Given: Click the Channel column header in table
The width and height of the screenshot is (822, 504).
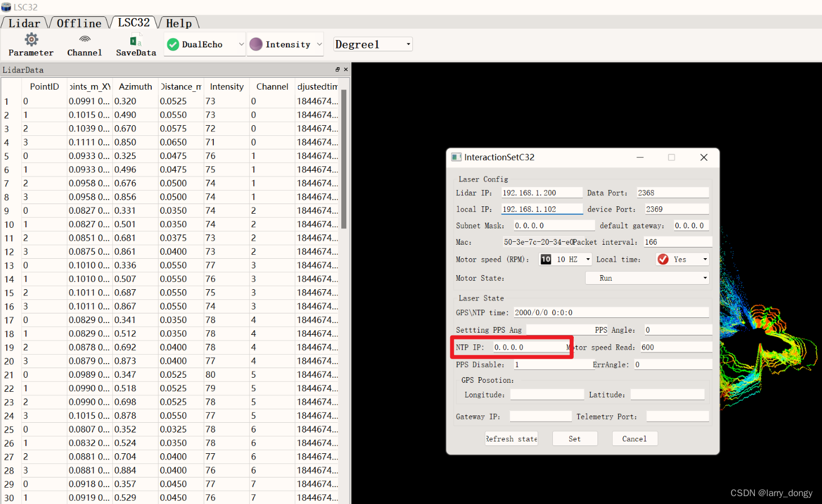Looking at the screenshot, I should click(272, 86).
